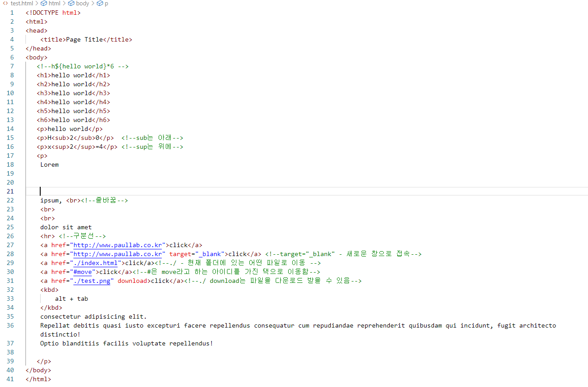The height and width of the screenshot is (387, 588).
Task: Click the wrapped 'distinctio!' text
Action: click(60, 334)
